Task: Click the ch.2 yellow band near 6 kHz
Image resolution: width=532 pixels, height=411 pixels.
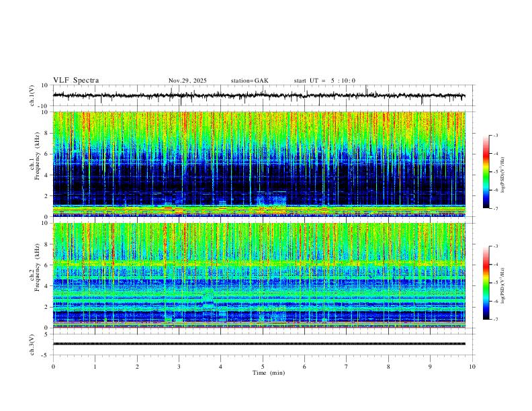Action: [259, 263]
